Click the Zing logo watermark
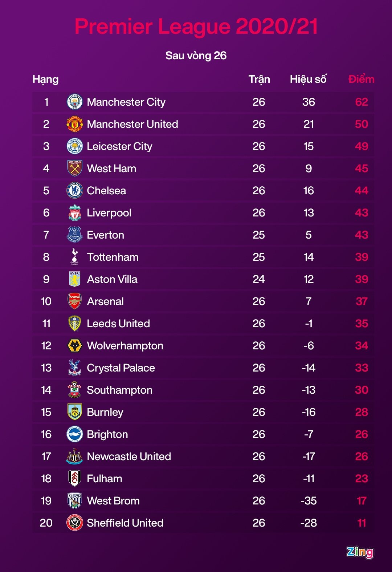 click(x=360, y=552)
